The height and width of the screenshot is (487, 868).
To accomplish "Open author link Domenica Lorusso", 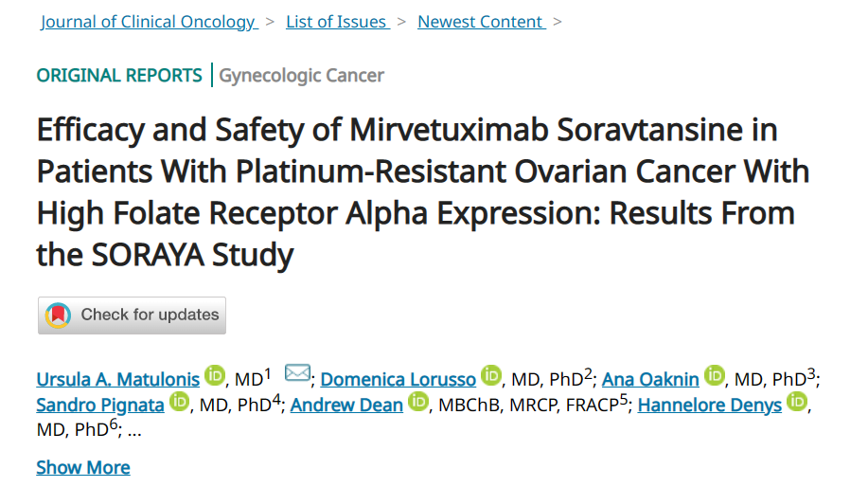I will (x=399, y=380).
